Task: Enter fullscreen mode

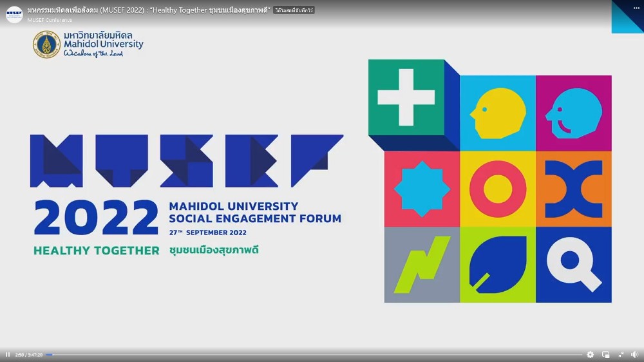Action: click(x=621, y=354)
